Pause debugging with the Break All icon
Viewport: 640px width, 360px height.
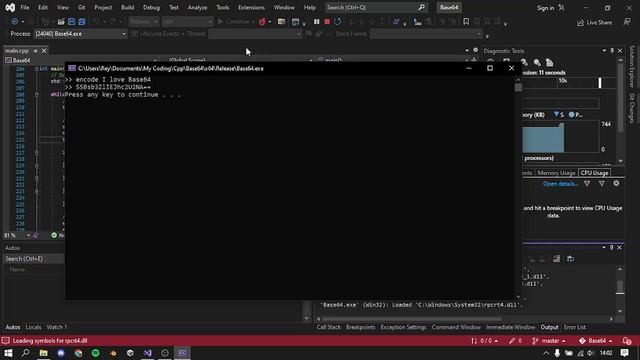(x=316, y=22)
